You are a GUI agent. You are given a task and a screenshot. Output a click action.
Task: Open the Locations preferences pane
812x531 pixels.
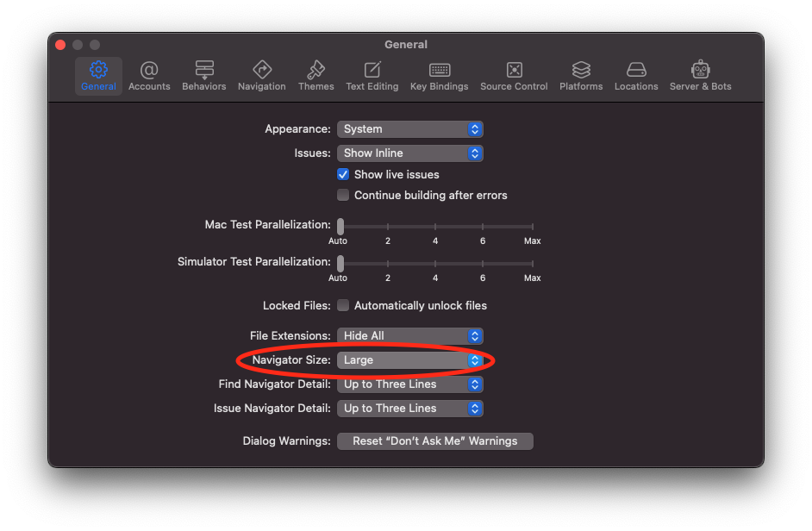636,76
